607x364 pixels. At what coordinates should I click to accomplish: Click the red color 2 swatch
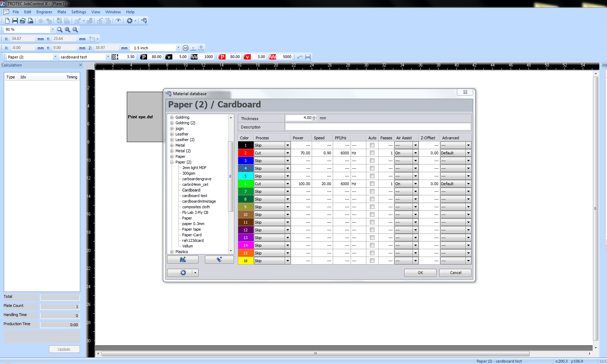(246, 153)
